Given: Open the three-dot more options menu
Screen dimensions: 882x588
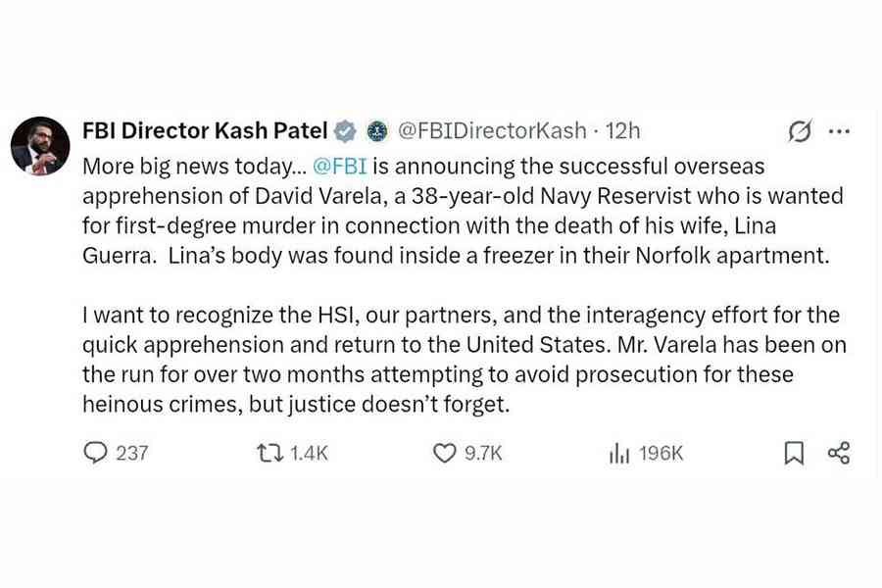Looking at the screenshot, I should pos(839,131).
